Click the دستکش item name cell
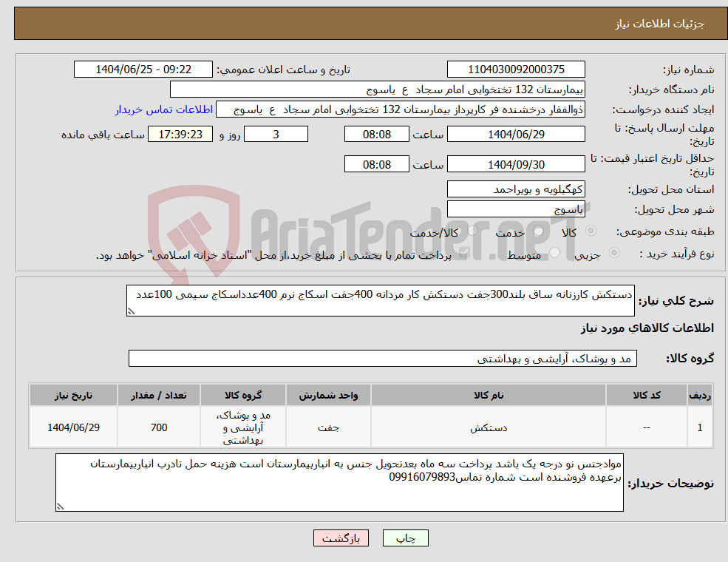This screenshot has width=728, height=562. [x=489, y=427]
